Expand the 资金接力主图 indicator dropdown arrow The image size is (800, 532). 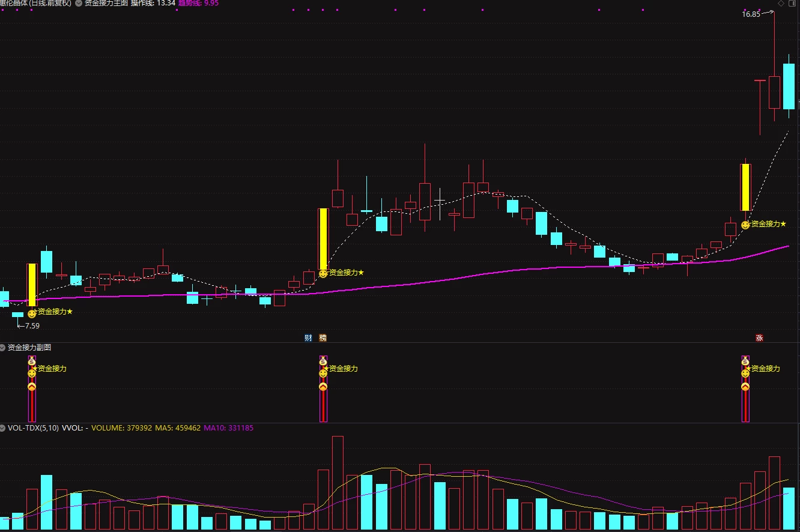tap(79, 3)
